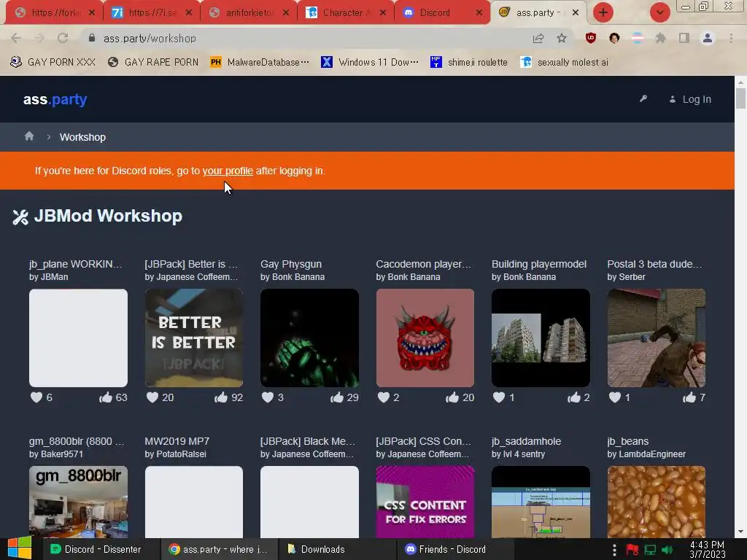This screenshot has width=747, height=560.
Task: Follow the 'your profile' link
Action: point(228,171)
